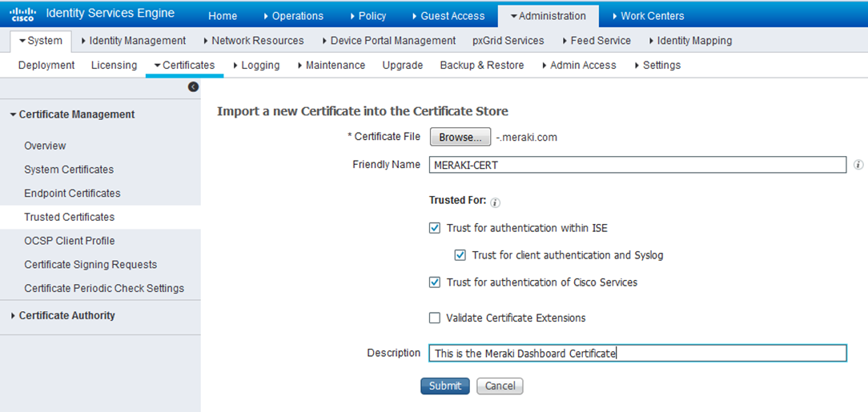The image size is (868, 412).
Task: Open pxGrid Services tab
Action: (508, 41)
